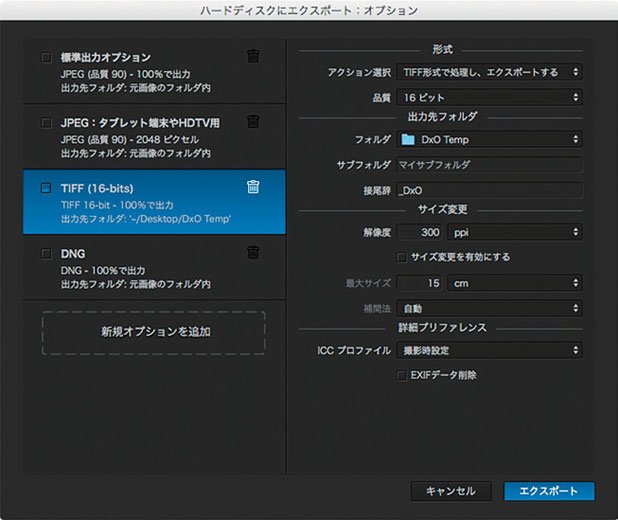Open the cm size unit dropdown
Screen dimensions: 618x520
(x=515, y=283)
